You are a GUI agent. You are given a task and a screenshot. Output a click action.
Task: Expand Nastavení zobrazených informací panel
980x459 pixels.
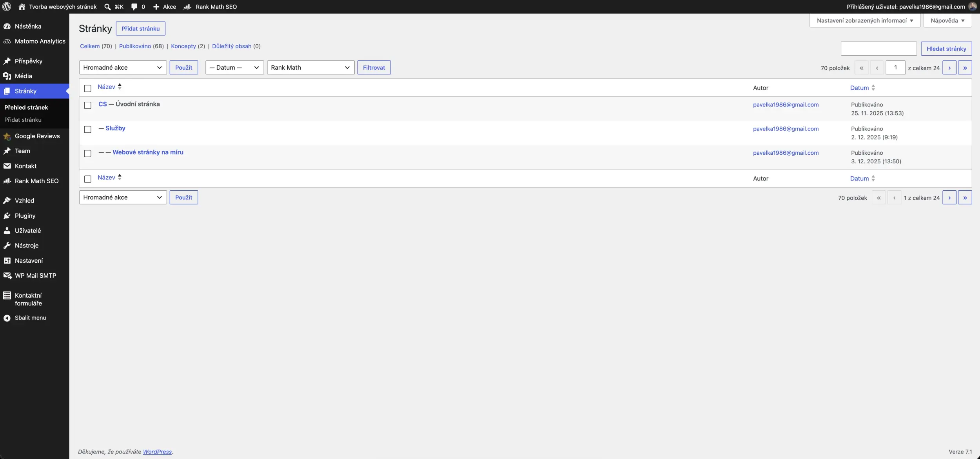coord(865,20)
